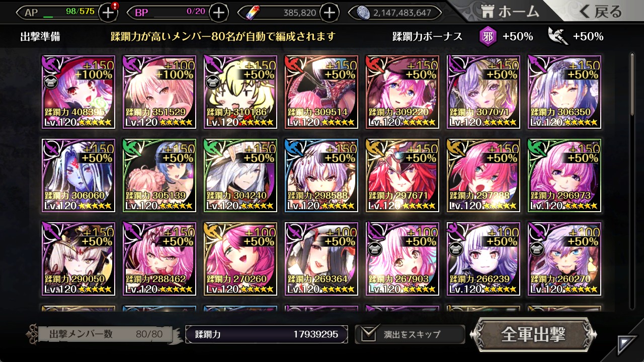Tap plus icon next to 385,820 gems
This screenshot has height=362, width=644.
coord(329,13)
